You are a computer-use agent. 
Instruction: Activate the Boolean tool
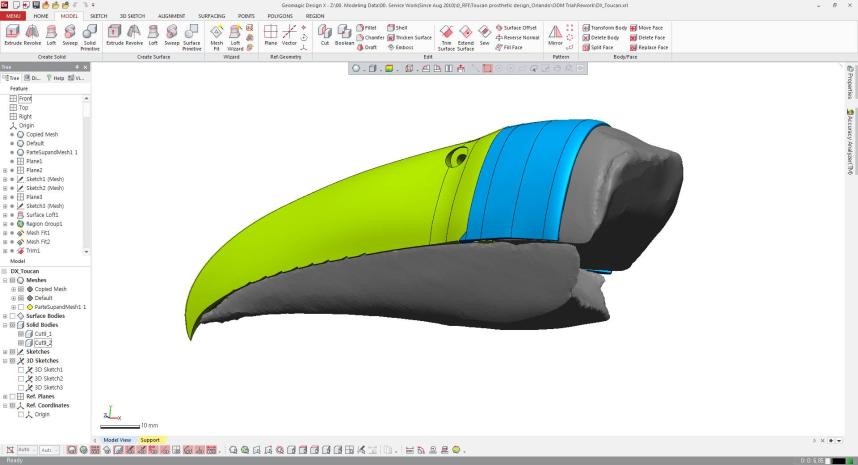[x=344, y=35]
